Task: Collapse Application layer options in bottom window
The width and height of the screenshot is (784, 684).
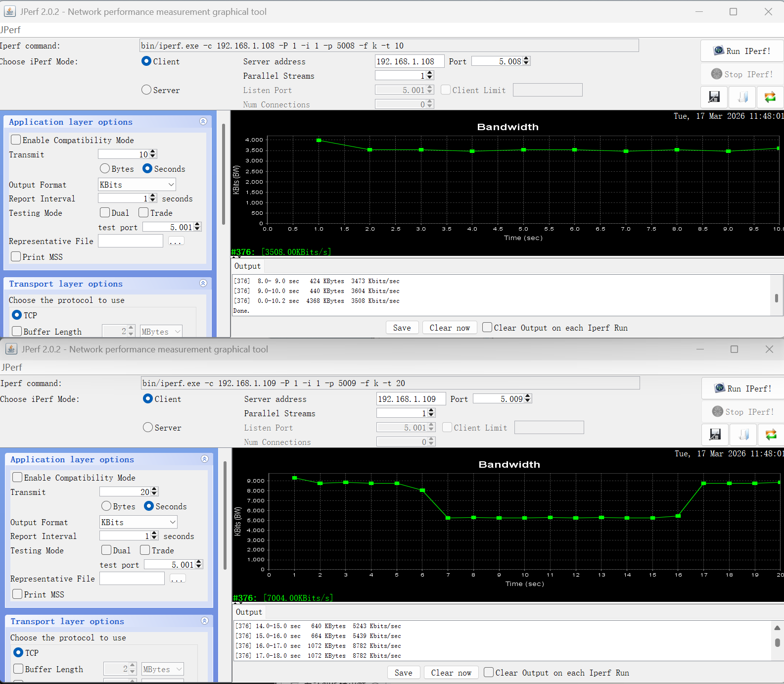Action: (205, 459)
